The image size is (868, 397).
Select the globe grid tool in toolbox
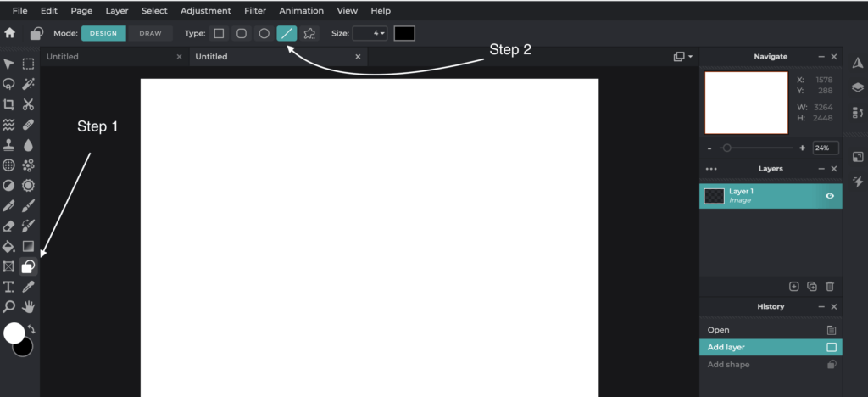8,165
